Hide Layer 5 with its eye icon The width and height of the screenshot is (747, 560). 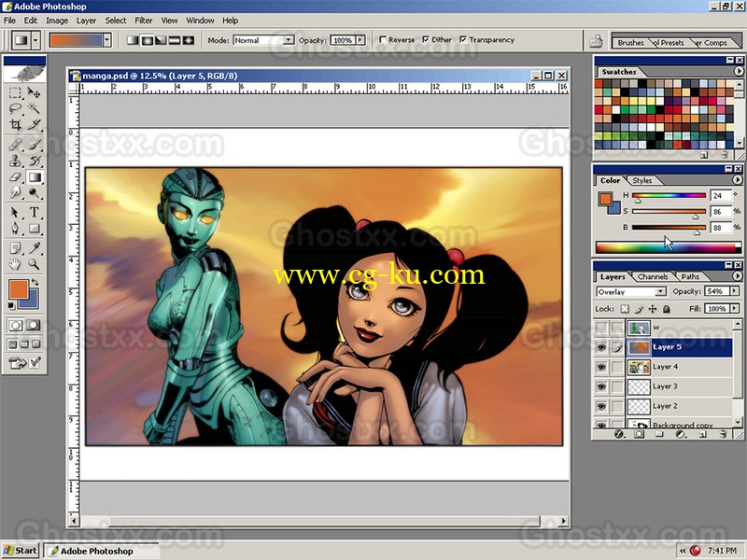601,347
